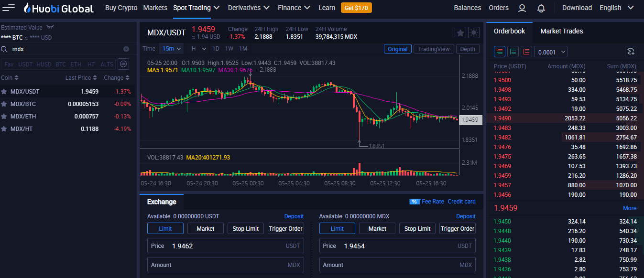644x278 pixels.
Task: Favorite the MDX/USDT pair star in list
Action: 4,92
